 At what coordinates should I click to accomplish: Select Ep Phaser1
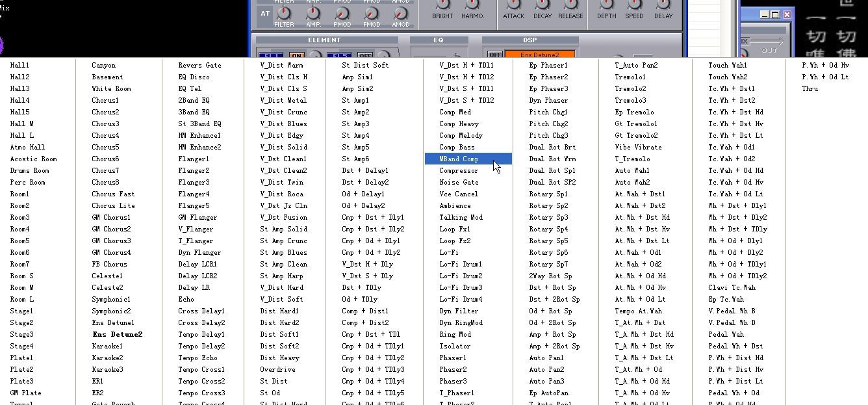click(x=548, y=65)
